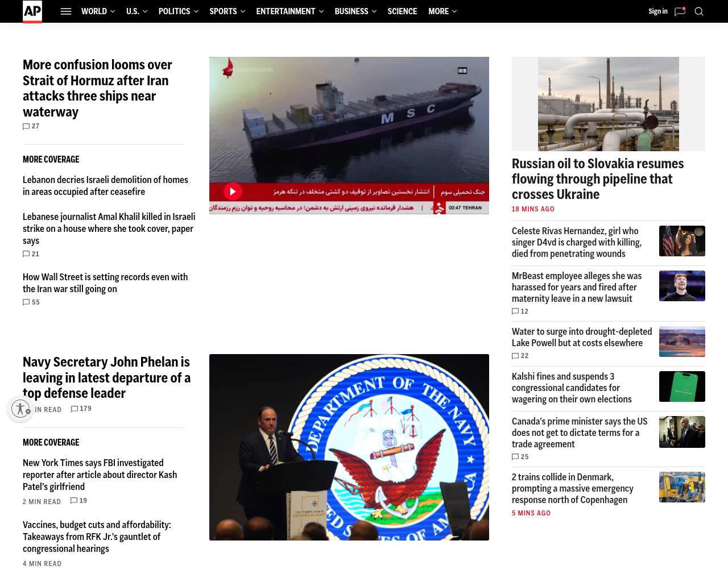Screen dimensions: 728x582
Task: Open Lebanon decries Israeli demolition article
Action: [105, 186]
